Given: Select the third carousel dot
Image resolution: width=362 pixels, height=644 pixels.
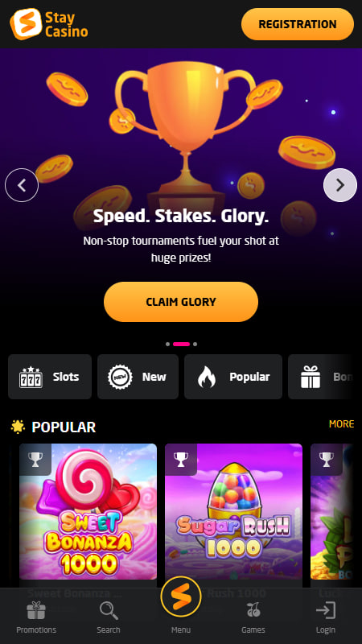Looking at the screenshot, I should pyautogui.click(x=195, y=345).
